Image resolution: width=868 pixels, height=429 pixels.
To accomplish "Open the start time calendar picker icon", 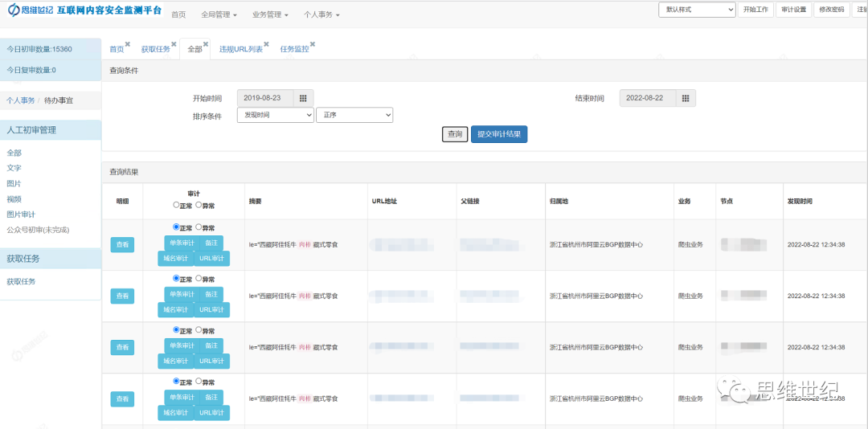I will [x=303, y=98].
